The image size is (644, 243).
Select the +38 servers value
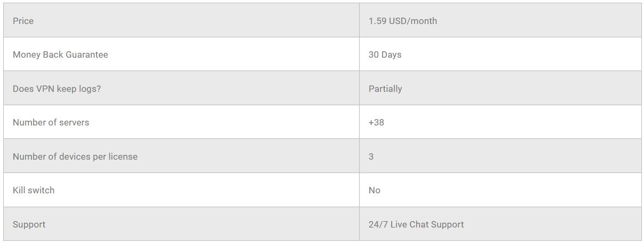pyautogui.click(x=376, y=122)
